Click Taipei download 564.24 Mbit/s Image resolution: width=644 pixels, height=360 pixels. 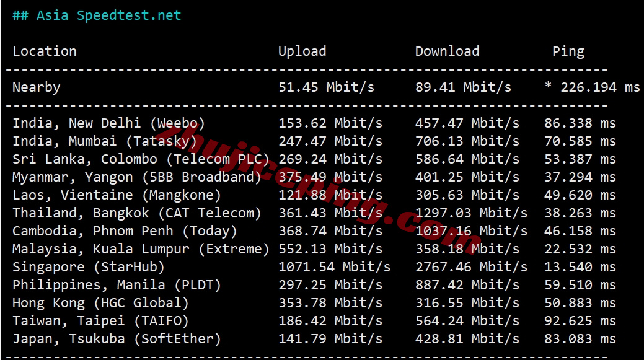pos(467,321)
